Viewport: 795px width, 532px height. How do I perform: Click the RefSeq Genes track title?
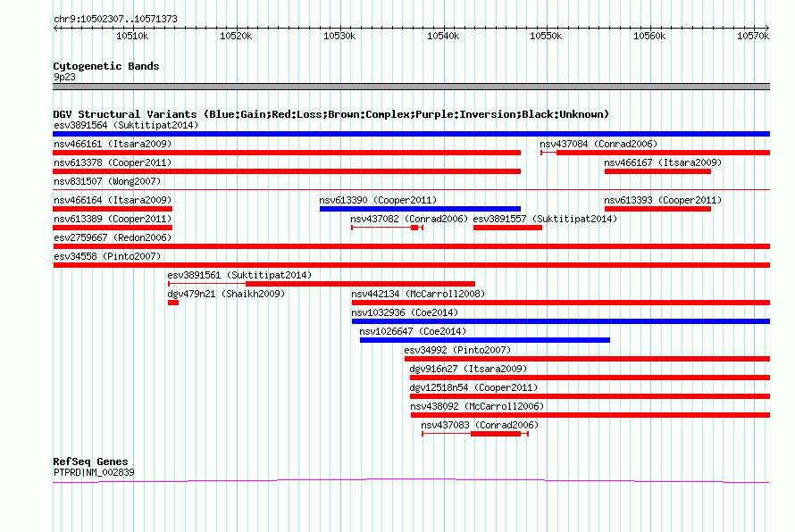click(x=90, y=461)
